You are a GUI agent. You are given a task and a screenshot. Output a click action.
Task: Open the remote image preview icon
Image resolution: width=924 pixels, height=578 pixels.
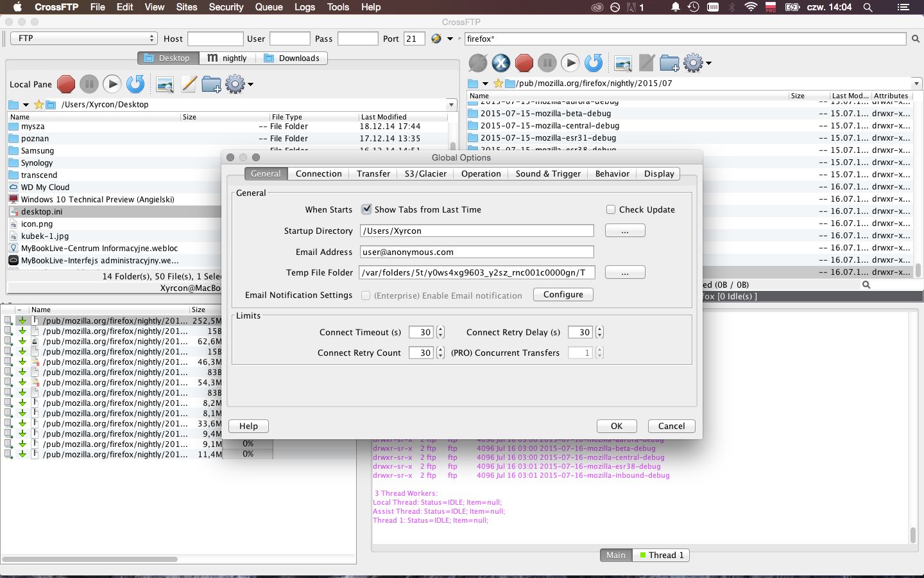[x=623, y=63]
